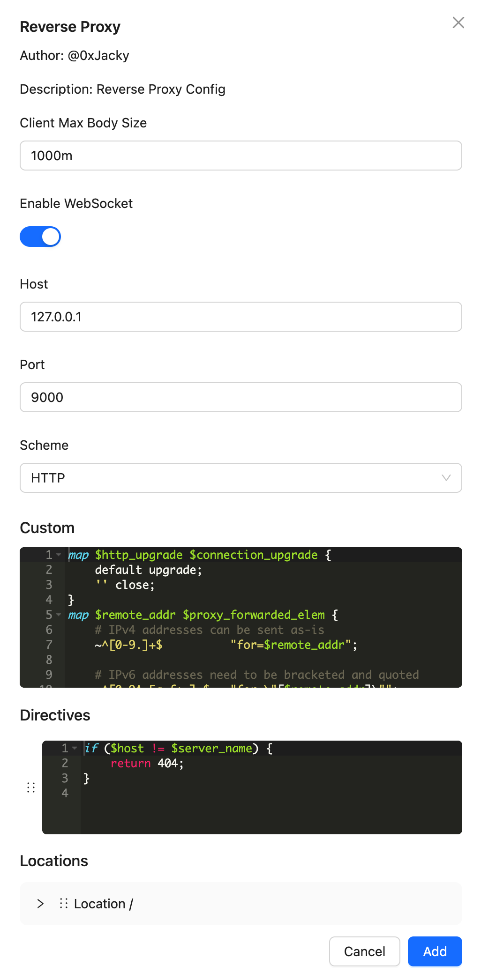Screen dimensions: 481x980
Task: Click the IPv6 comment on line 9 in Custom
Action: pyautogui.click(x=256, y=675)
